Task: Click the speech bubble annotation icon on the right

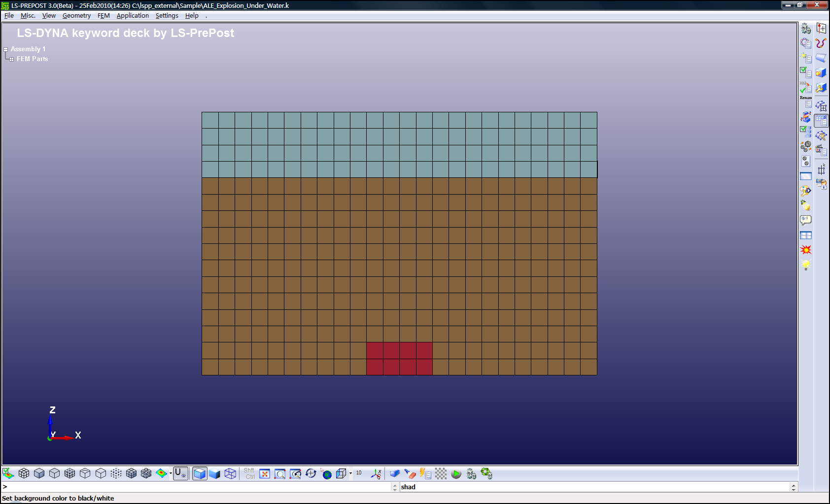Action: pos(805,220)
